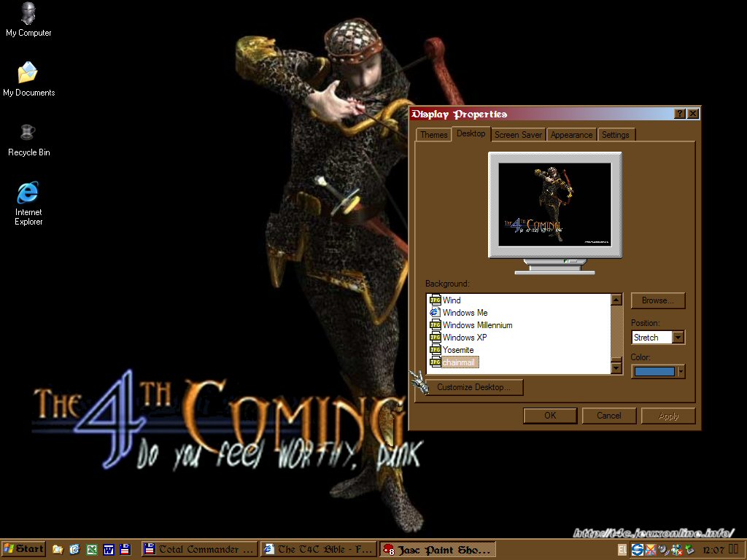Viewport: 747px width, 560px height.
Task: Open the desktop Color swatch picker
Action: point(658,371)
